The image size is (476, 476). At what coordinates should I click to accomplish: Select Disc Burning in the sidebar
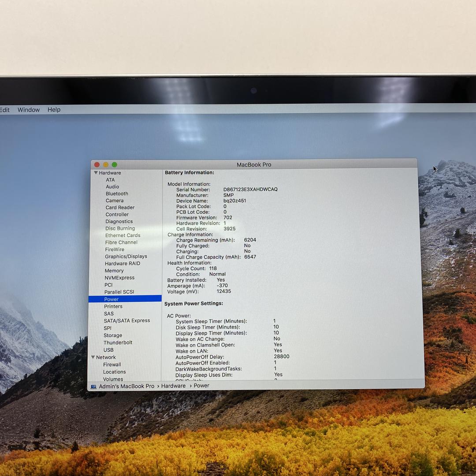120,229
